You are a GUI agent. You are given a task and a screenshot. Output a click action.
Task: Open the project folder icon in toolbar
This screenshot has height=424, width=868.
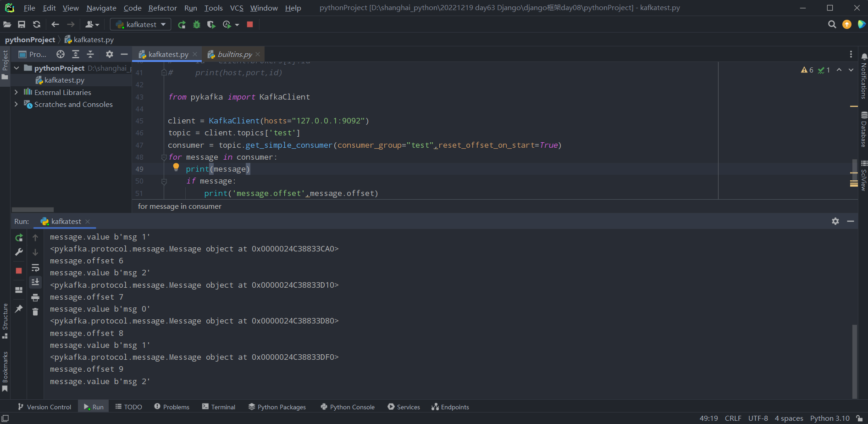7,24
